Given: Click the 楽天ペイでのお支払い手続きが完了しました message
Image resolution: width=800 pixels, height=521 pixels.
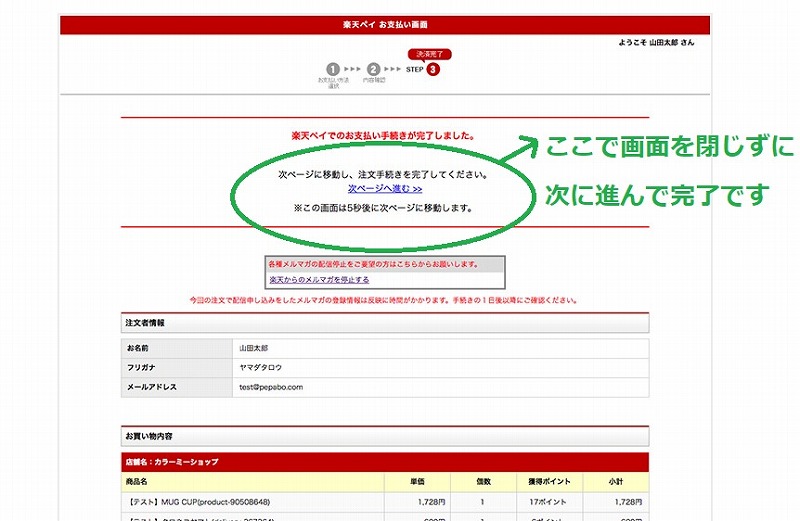Looking at the screenshot, I should pos(384,136).
